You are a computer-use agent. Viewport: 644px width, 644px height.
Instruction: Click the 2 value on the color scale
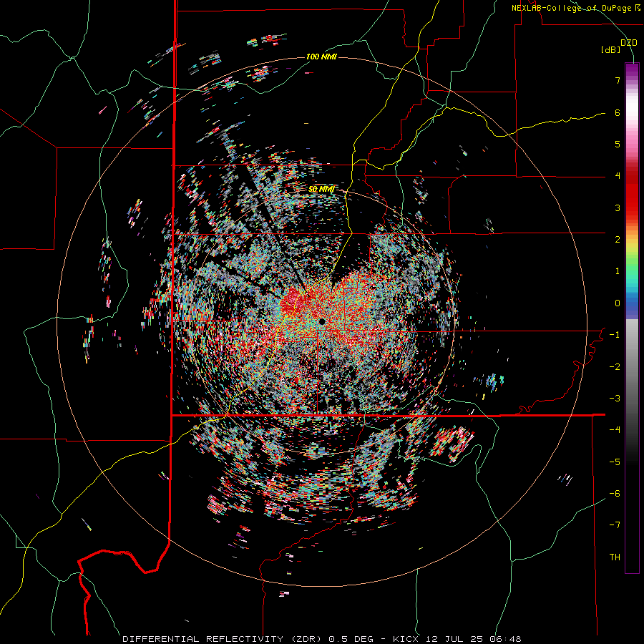(618, 240)
